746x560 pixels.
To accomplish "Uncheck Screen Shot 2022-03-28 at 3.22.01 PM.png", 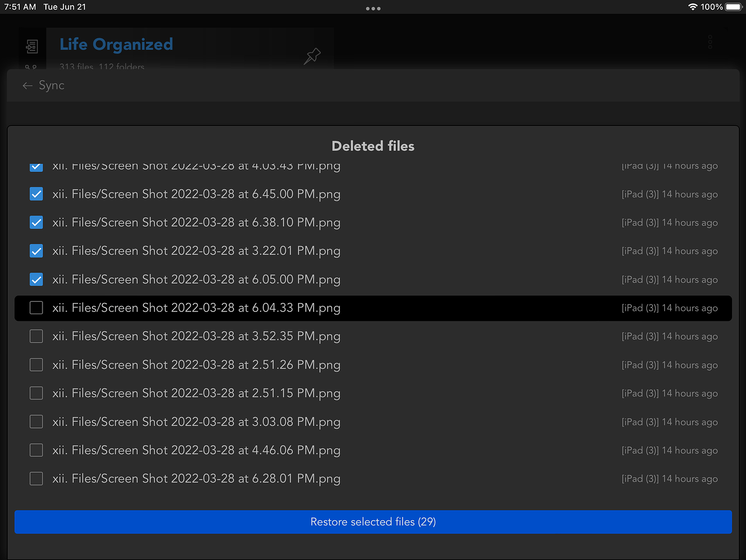I will [x=36, y=251].
